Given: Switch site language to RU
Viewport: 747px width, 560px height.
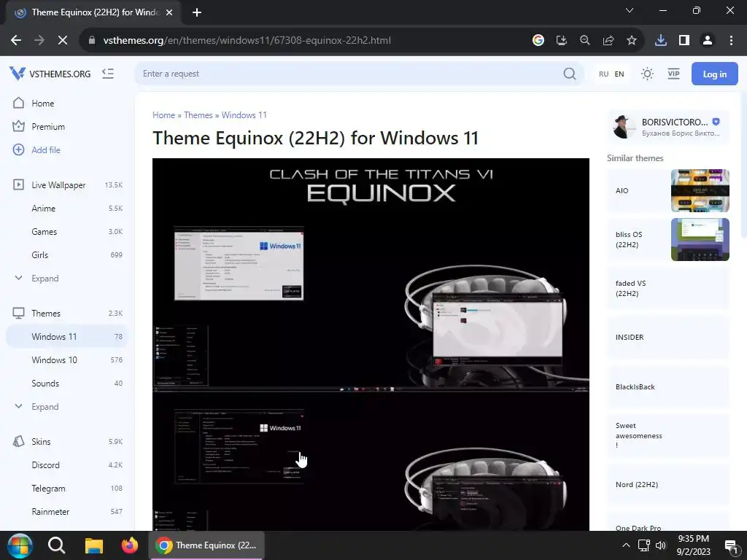Looking at the screenshot, I should (x=603, y=74).
